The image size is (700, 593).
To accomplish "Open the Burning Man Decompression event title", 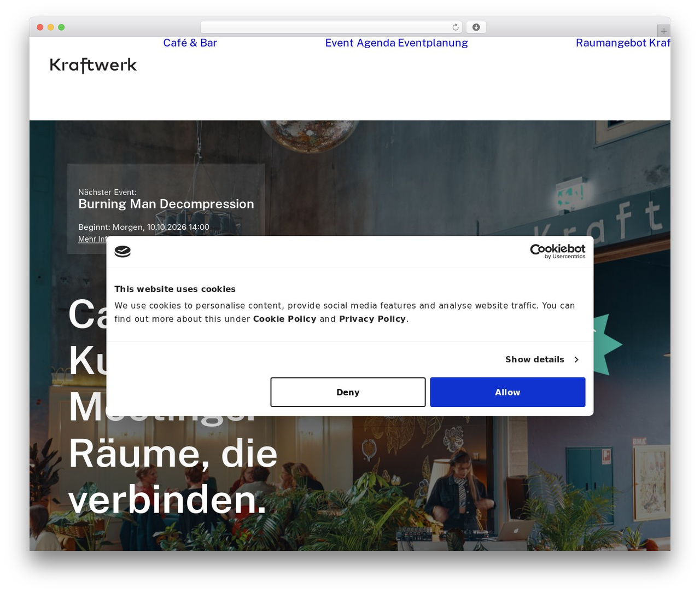I will (x=166, y=204).
